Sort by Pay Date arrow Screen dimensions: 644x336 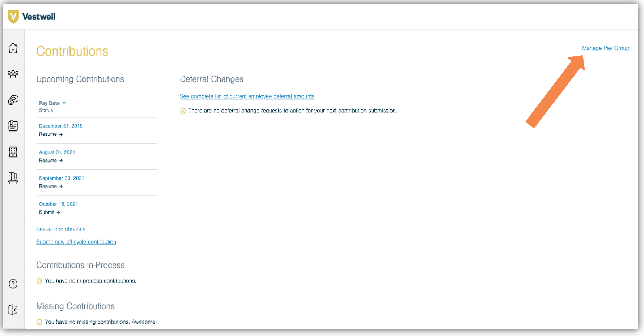(x=64, y=103)
